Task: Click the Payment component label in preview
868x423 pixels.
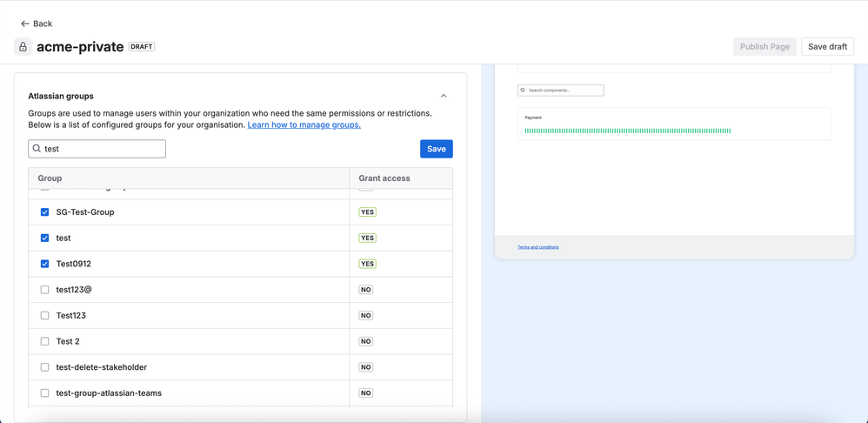Action: click(533, 117)
